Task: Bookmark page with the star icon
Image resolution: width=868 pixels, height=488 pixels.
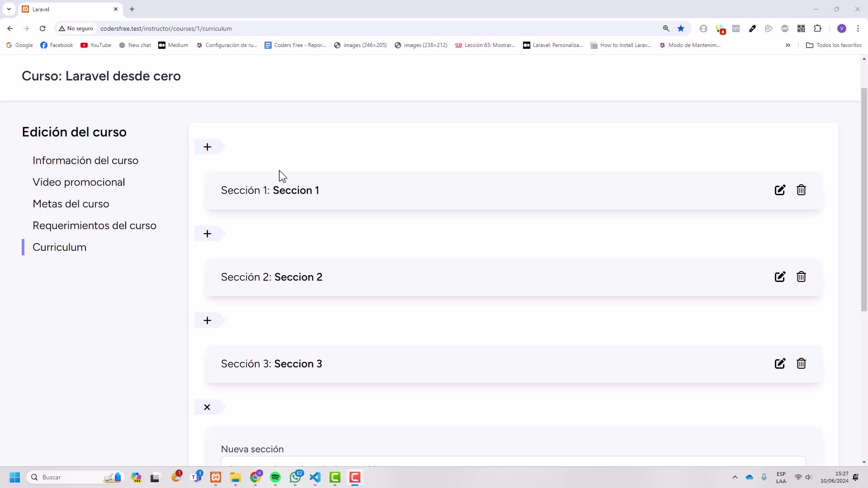Action: (681, 28)
